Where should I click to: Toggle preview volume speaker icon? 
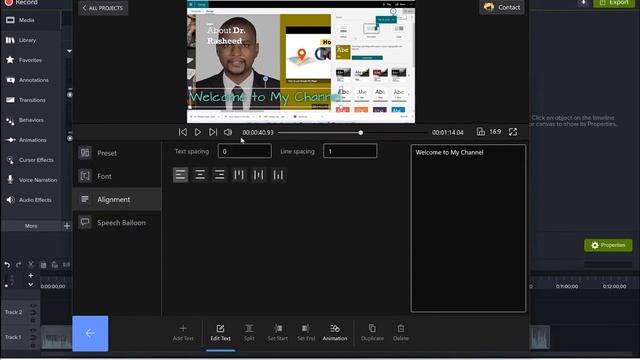[228, 132]
